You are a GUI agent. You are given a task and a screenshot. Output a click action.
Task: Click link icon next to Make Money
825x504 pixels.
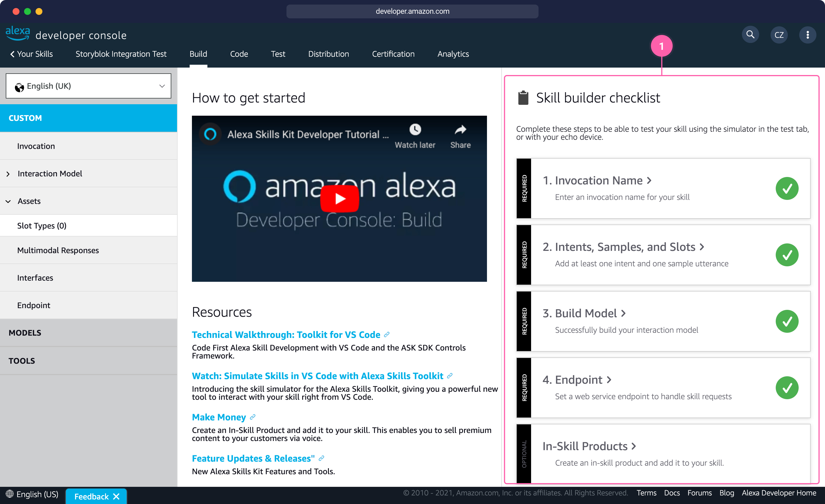(252, 417)
